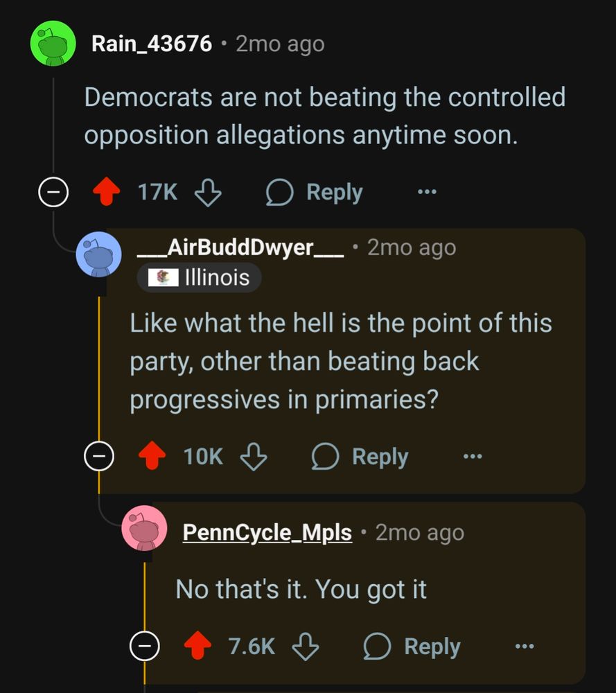616x693 pixels.
Task: Upvote the AirBuddDwyer comment
Action: [152, 456]
